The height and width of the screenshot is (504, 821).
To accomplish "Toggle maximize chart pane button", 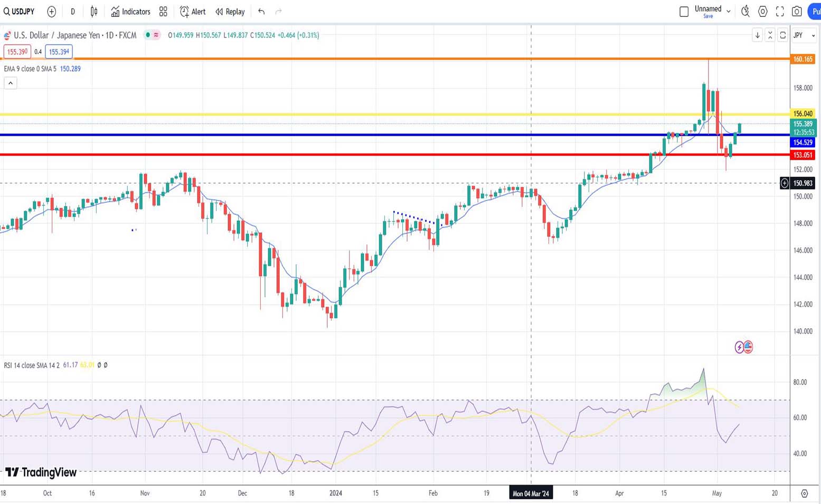I will pos(770,35).
